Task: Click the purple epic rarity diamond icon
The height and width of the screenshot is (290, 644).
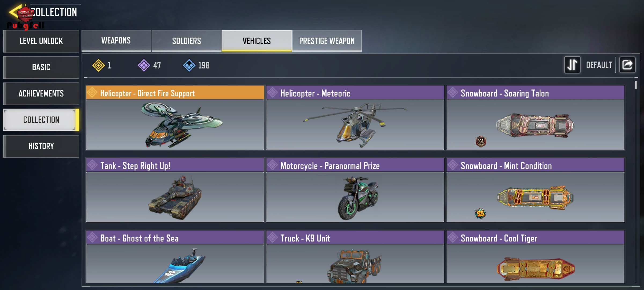Action: (x=144, y=65)
